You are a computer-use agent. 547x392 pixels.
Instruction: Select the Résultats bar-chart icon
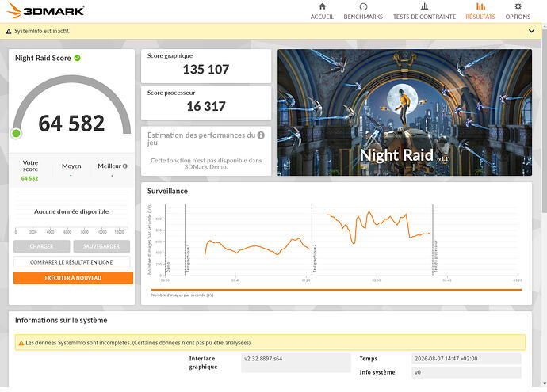click(x=480, y=6)
